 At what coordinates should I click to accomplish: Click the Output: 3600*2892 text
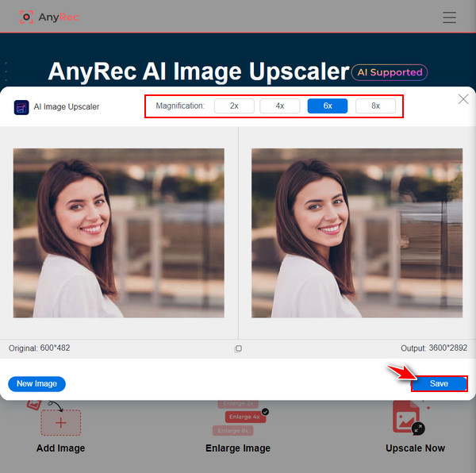point(434,348)
